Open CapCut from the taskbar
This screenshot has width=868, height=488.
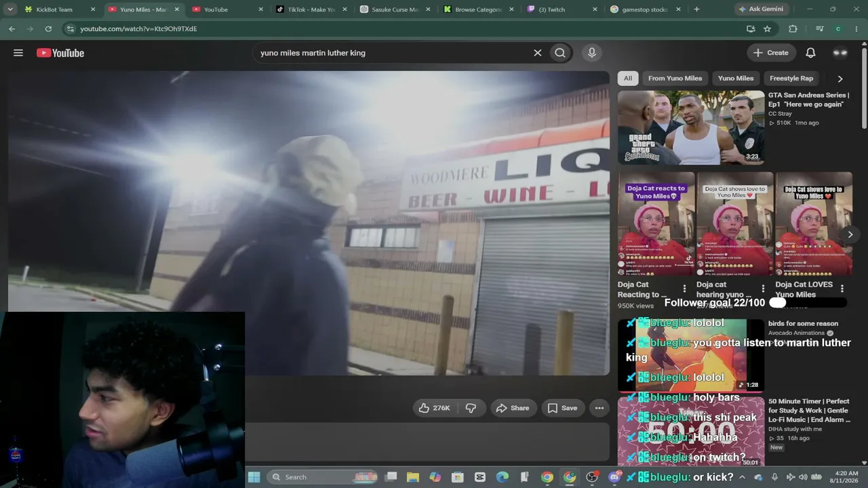(x=480, y=477)
